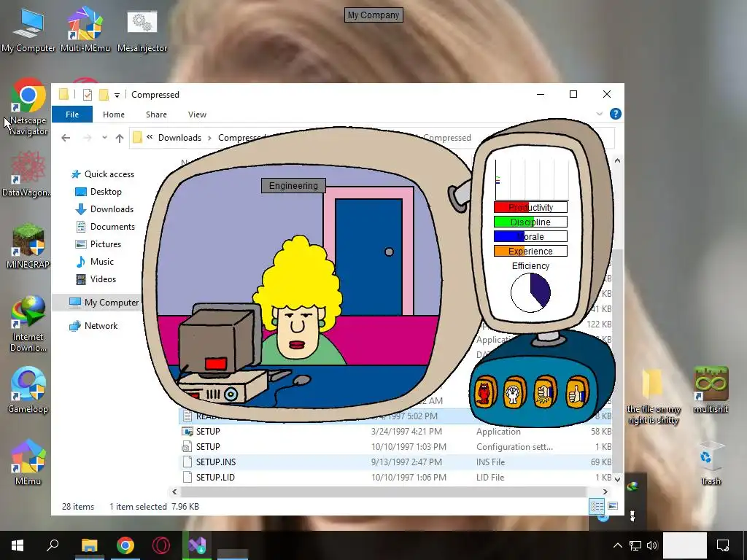This screenshot has height=560, width=747.
Task: Open the Netscape Navigator desktop shortcut
Action: pyautogui.click(x=28, y=106)
